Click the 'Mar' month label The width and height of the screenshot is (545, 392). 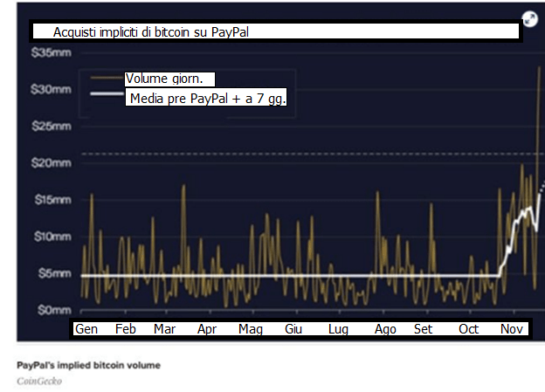click(x=165, y=329)
